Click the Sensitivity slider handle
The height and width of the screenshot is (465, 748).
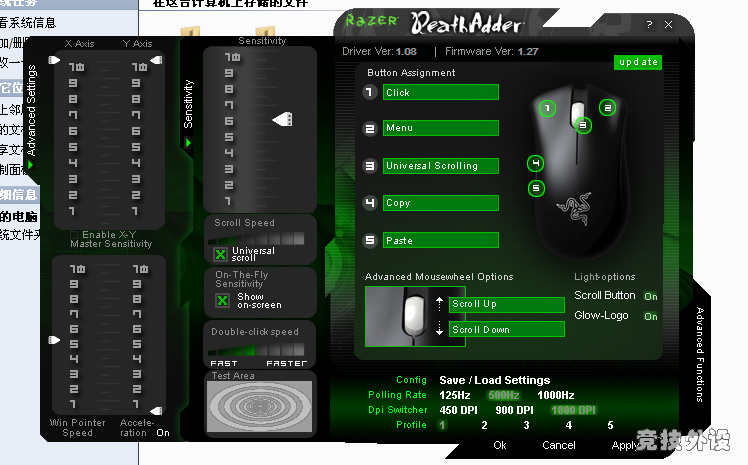282,119
